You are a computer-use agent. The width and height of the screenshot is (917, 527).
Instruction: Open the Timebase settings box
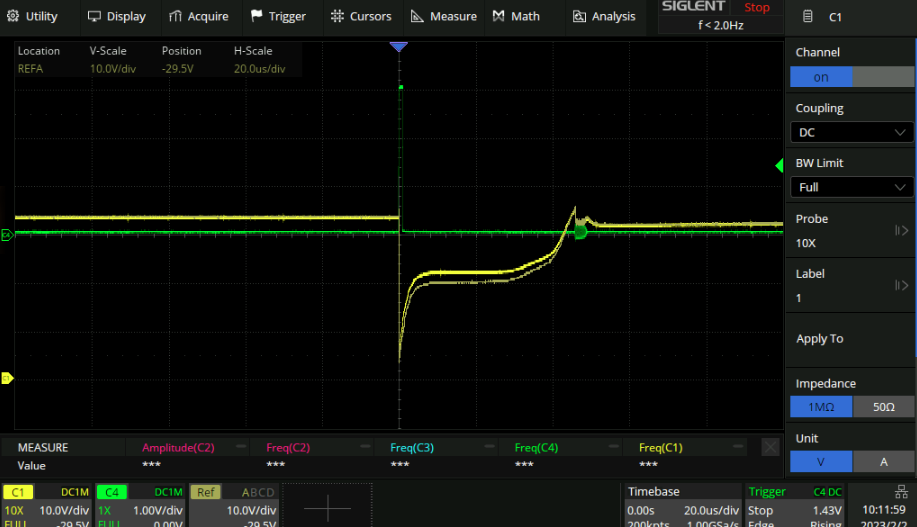click(x=681, y=505)
